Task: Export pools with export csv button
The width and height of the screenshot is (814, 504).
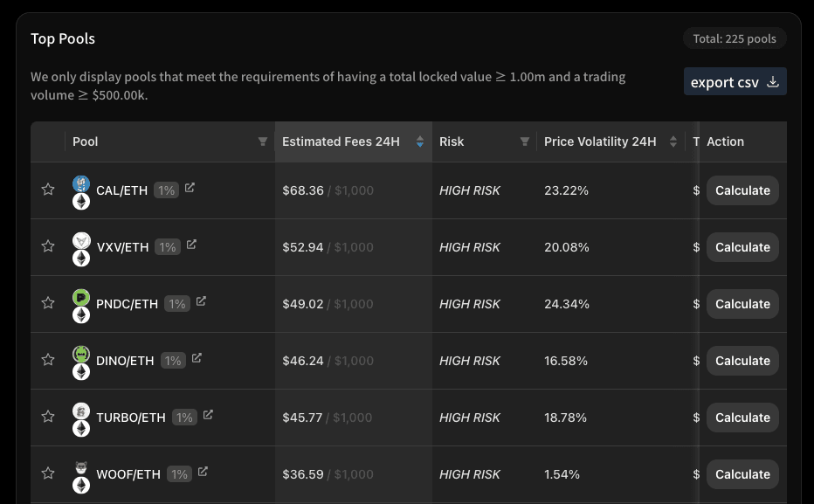Action: tap(735, 82)
